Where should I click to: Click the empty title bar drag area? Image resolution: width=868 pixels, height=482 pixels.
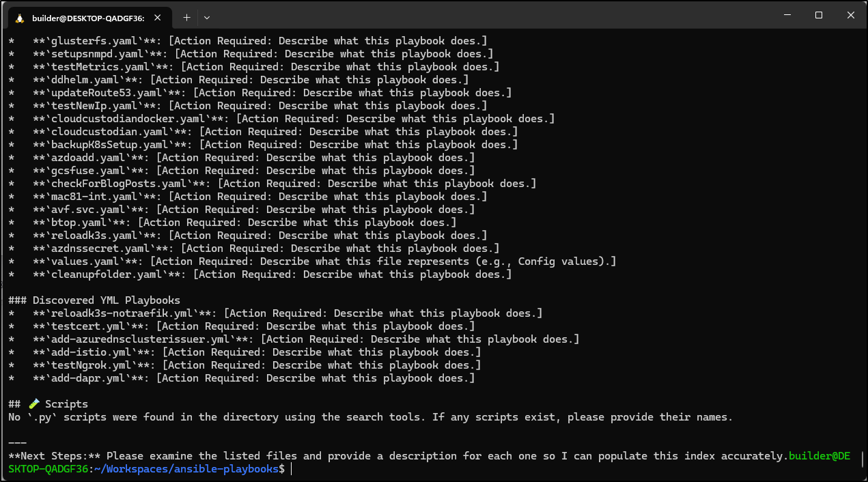click(478, 15)
